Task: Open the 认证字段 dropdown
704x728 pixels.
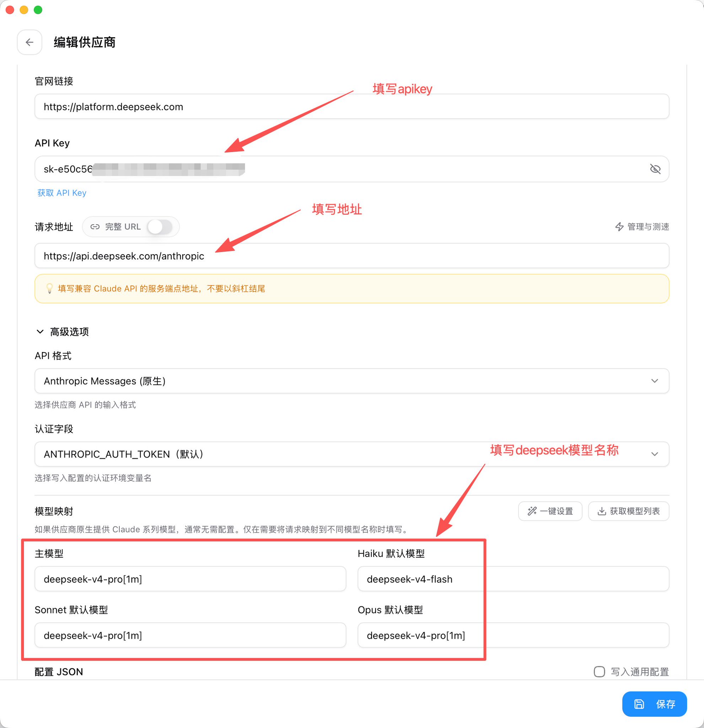Action: pyautogui.click(x=351, y=454)
